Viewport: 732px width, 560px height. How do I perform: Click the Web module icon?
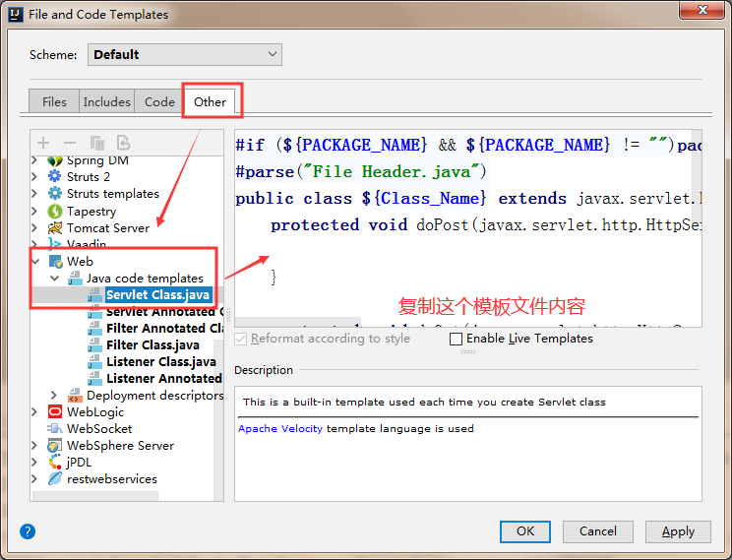55,262
